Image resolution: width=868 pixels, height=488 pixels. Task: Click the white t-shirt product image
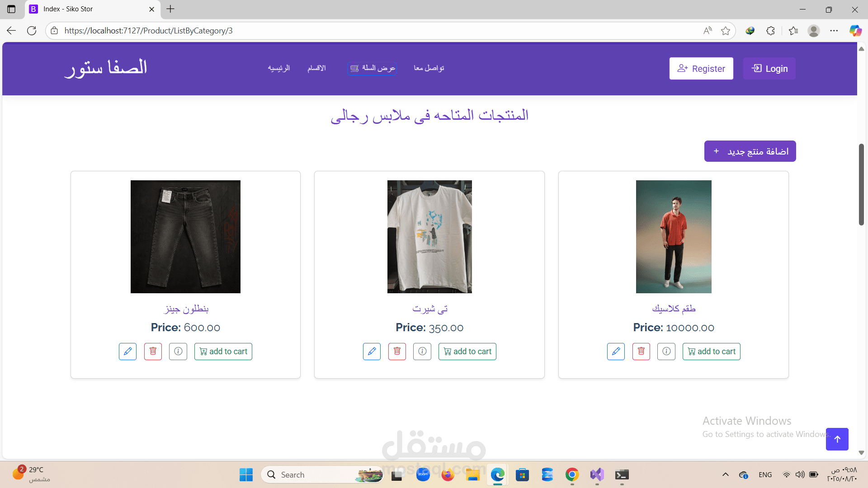click(429, 237)
